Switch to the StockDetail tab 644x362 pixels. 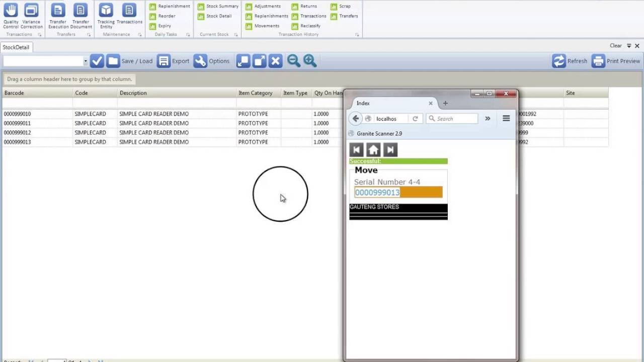pos(16,47)
